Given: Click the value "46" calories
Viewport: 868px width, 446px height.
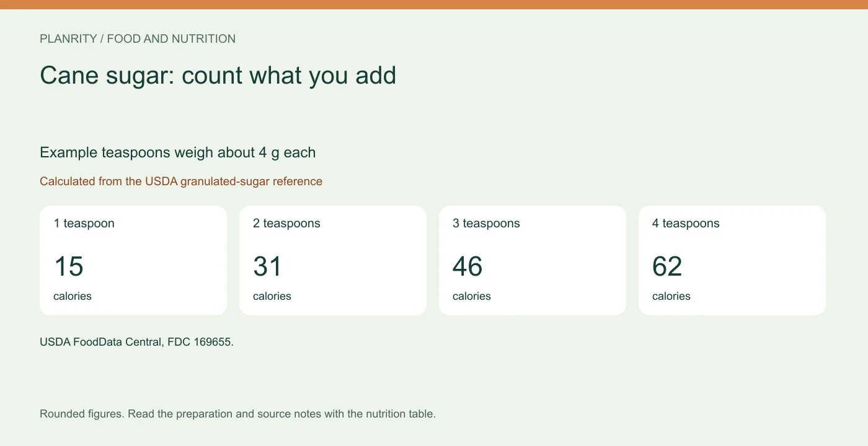Looking at the screenshot, I should (467, 266).
